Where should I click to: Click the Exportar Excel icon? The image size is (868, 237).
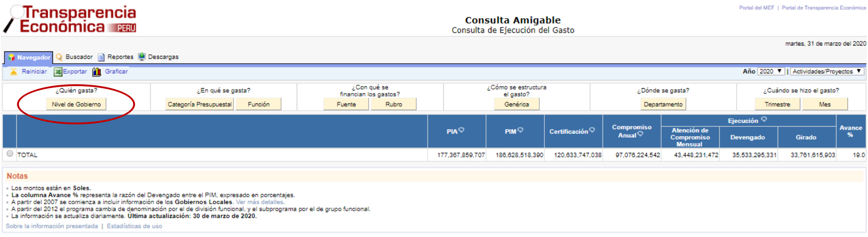pos(58,71)
